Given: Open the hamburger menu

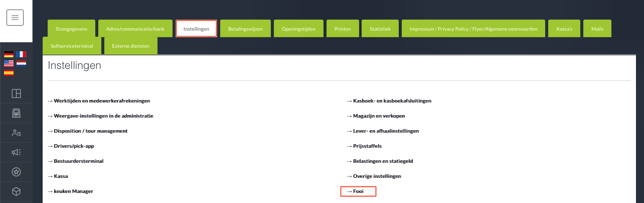Looking at the screenshot, I should (x=15, y=18).
